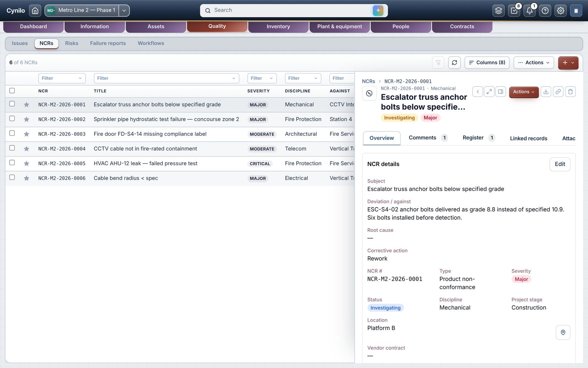Open the Linked records tab

pyautogui.click(x=528, y=138)
